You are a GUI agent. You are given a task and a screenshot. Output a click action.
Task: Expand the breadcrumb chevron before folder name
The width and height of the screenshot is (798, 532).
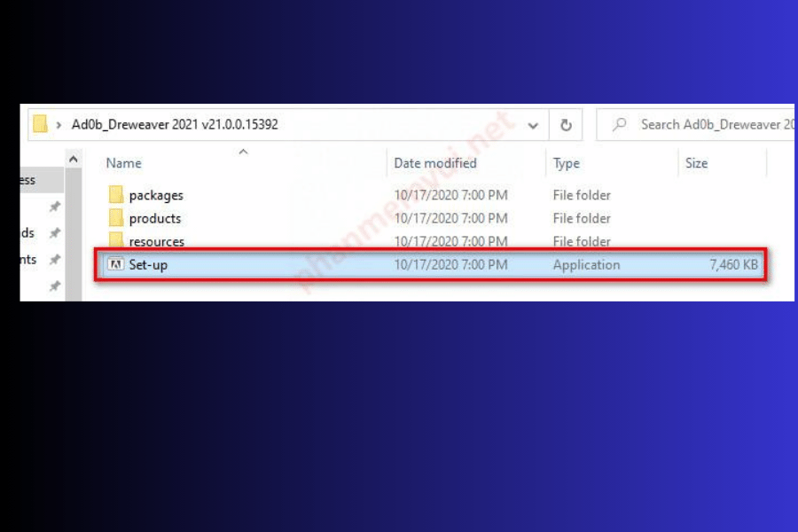tap(59, 125)
